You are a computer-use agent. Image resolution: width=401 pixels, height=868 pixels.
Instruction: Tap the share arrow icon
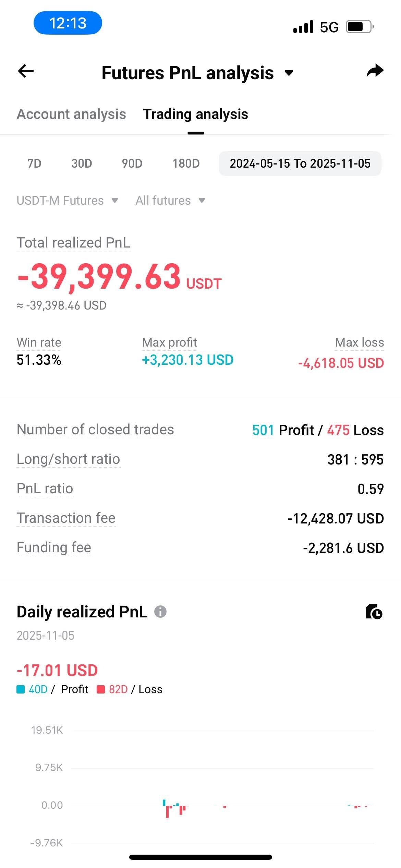pos(375,71)
